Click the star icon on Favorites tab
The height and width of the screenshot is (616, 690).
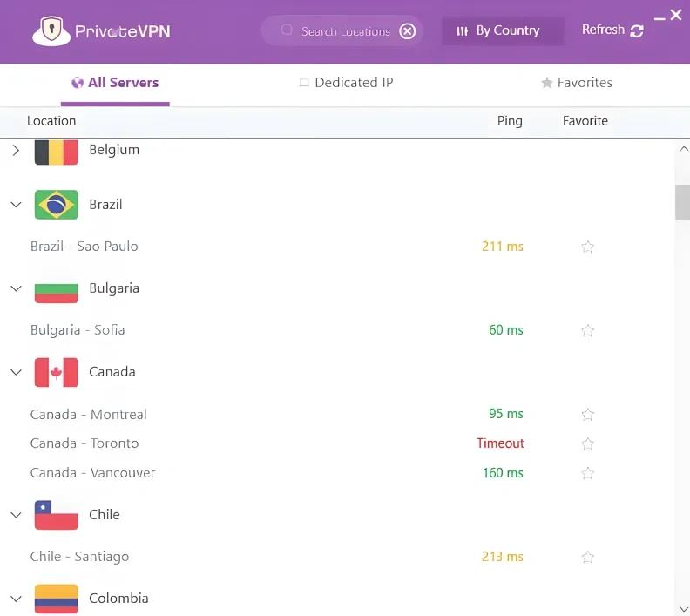point(546,83)
